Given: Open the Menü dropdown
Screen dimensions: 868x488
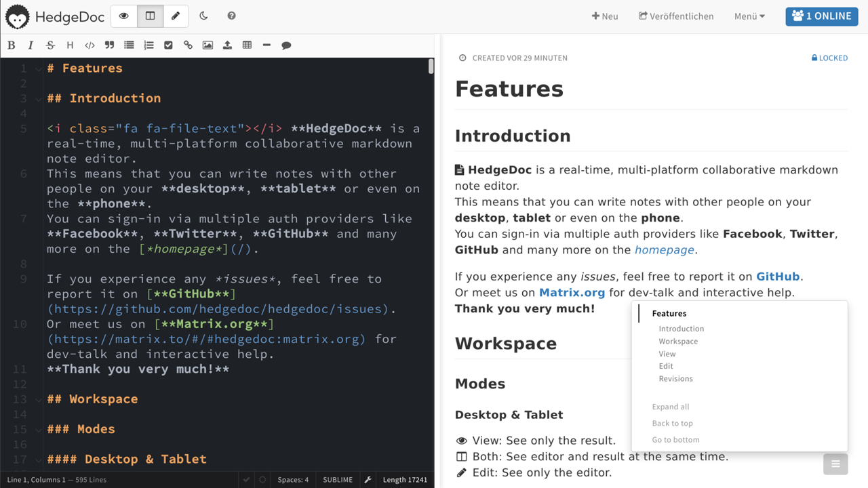Looking at the screenshot, I should click(749, 16).
